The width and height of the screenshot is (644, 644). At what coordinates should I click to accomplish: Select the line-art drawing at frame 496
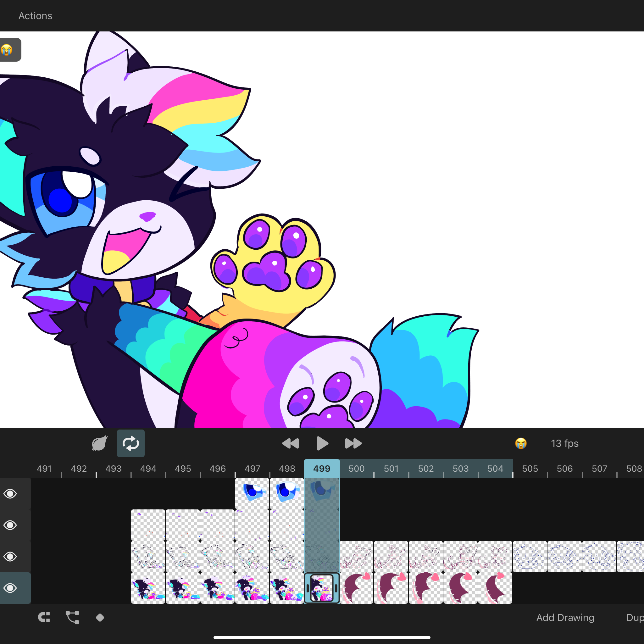(x=217, y=557)
